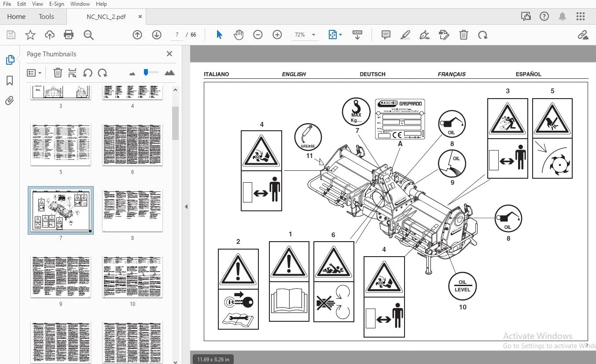Rotate the page clockwise in the toolbar

[483, 35]
